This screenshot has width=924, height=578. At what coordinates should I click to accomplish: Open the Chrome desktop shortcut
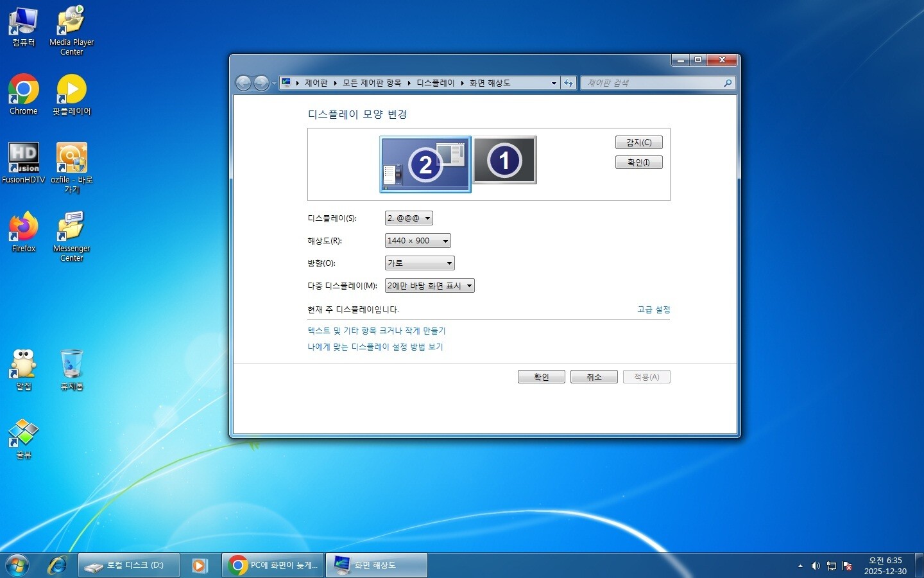(x=24, y=91)
